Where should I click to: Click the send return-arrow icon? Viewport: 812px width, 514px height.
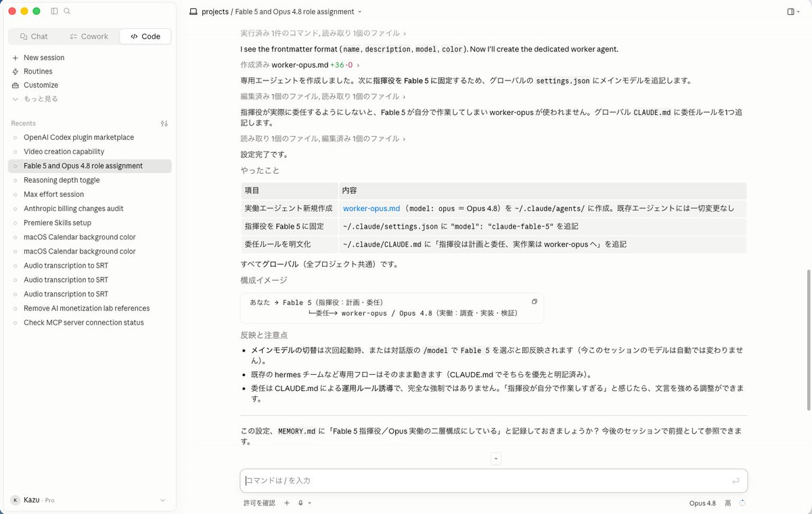tap(736, 481)
